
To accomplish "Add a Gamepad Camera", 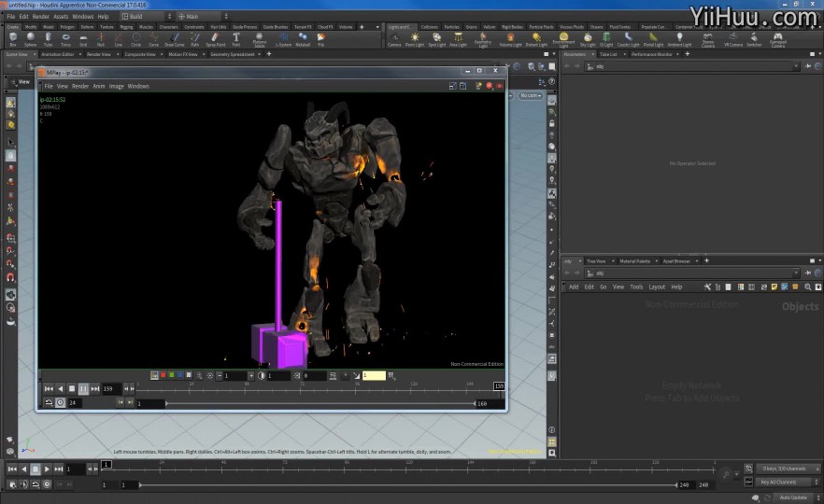I will pos(777,40).
